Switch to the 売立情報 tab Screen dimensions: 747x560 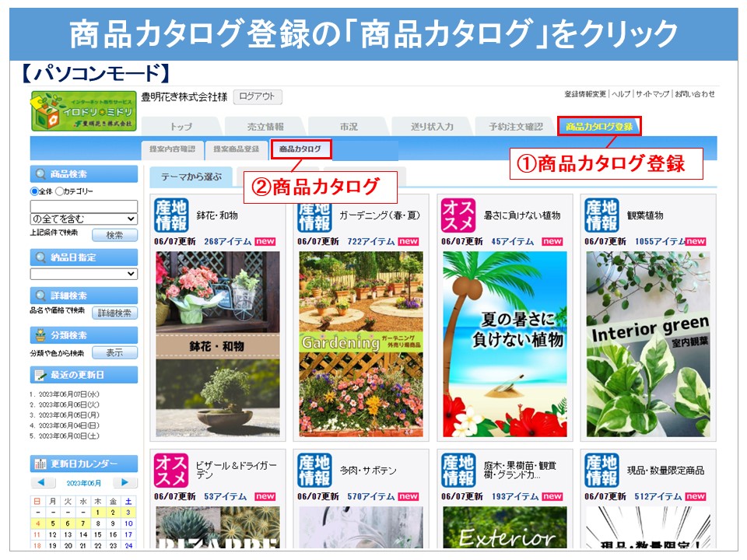click(x=265, y=127)
